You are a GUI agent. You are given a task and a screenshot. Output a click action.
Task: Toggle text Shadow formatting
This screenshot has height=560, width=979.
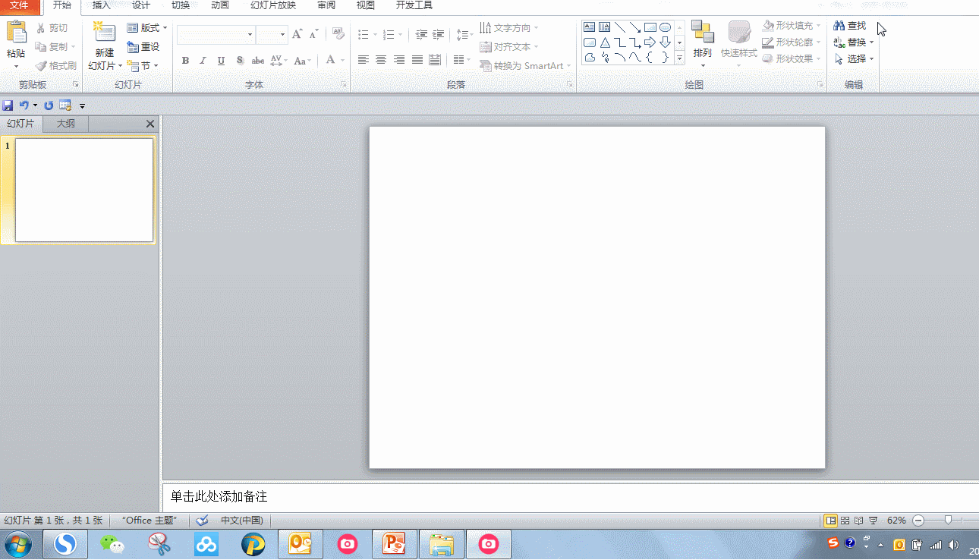(x=240, y=61)
